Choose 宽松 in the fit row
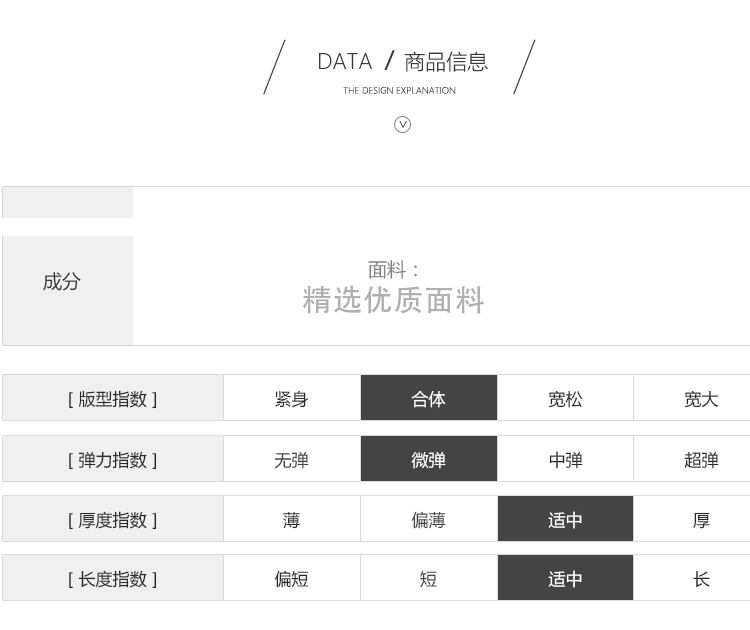750x630 pixels. (565, 399)
